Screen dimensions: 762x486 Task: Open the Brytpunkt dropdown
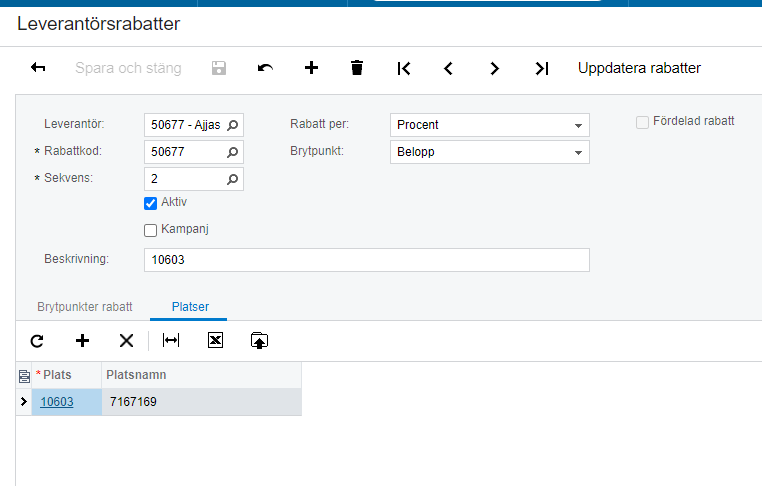click(490, 152)
